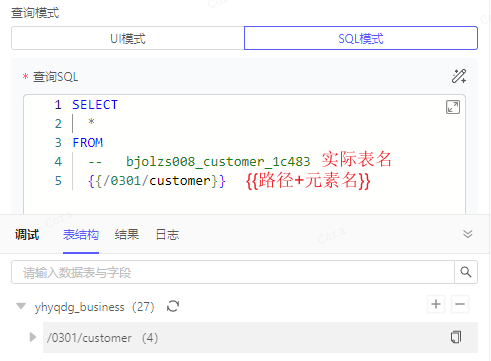
Task: Expand the SQL editor to fullscreen
Action: point(453,107)
